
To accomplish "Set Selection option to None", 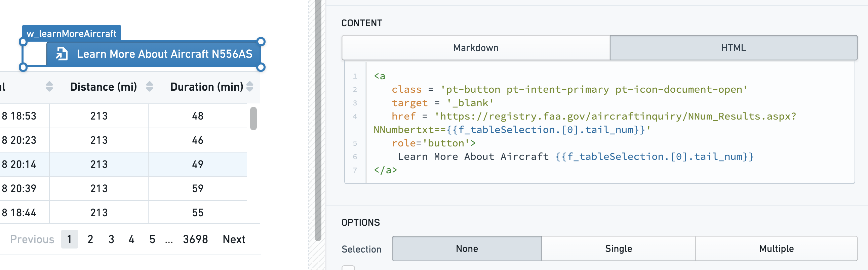I will (467, 249).
